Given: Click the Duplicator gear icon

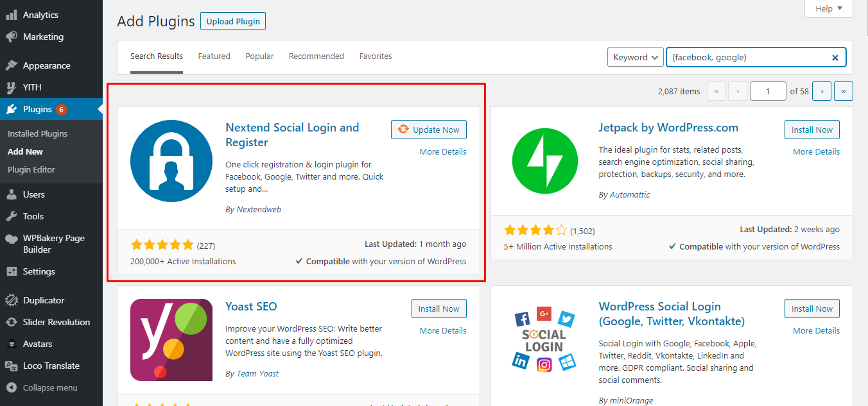Looking at the screenshot, I should click(x=12, y=300).
